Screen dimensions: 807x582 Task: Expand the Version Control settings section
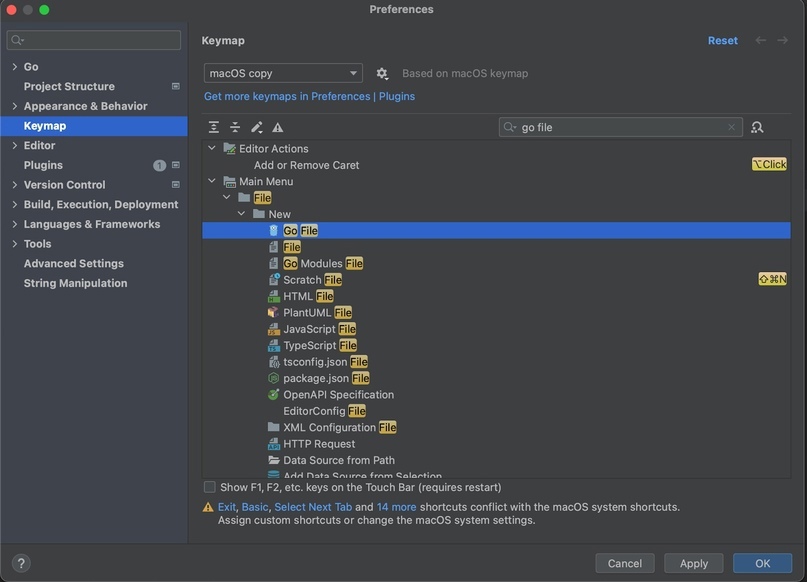click(x=14, y=185)
